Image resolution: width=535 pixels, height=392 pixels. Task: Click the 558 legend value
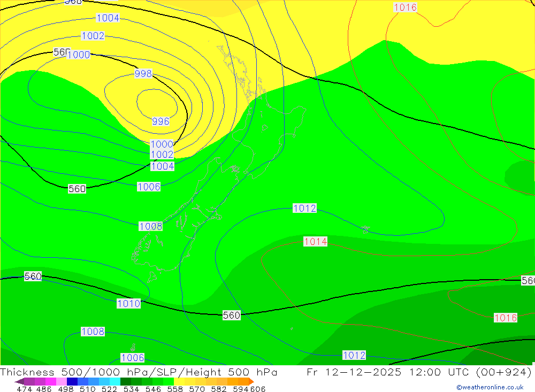[x=175, y=389]
